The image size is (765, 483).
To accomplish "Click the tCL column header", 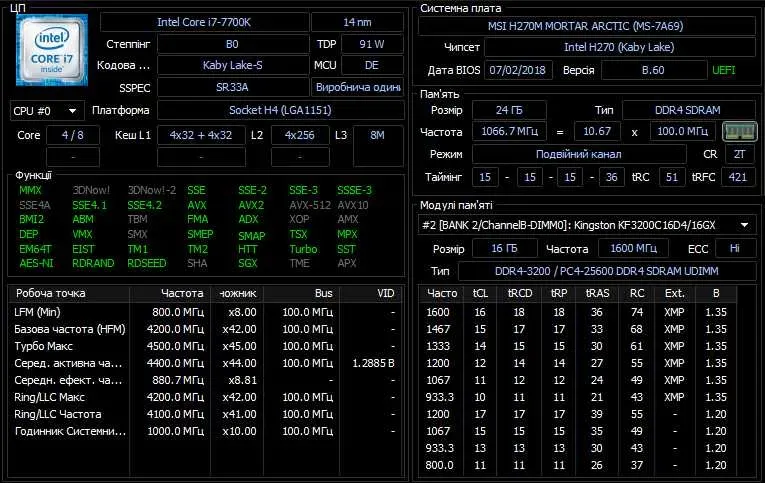I will click(x=480, y=293).
